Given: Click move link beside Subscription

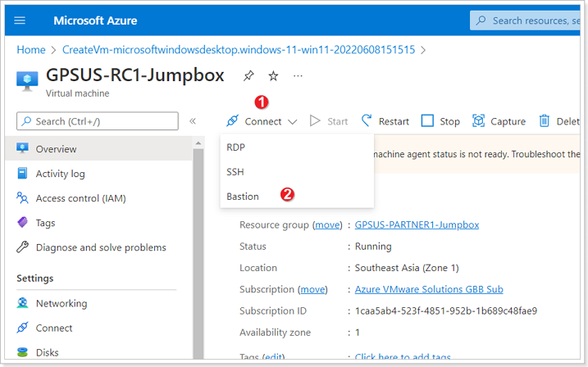Looking at the screenshot, I should coord(312,289).
